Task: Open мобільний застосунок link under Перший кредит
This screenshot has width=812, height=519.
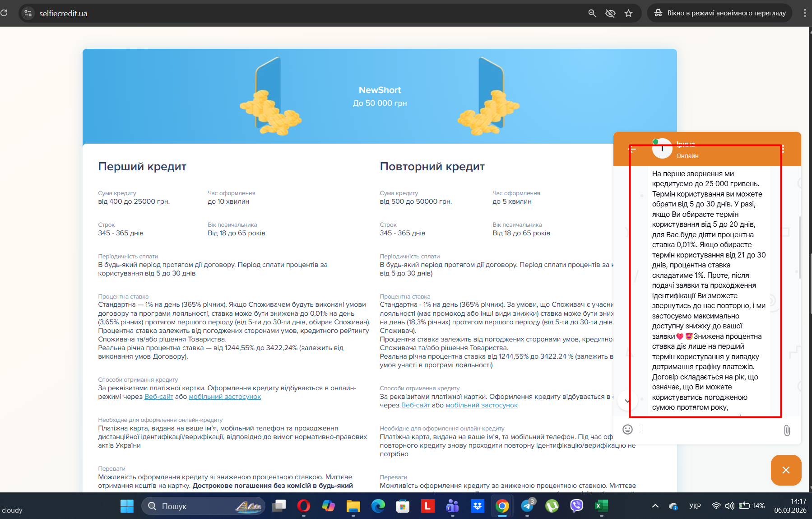Action: click(x=225, y=397)
